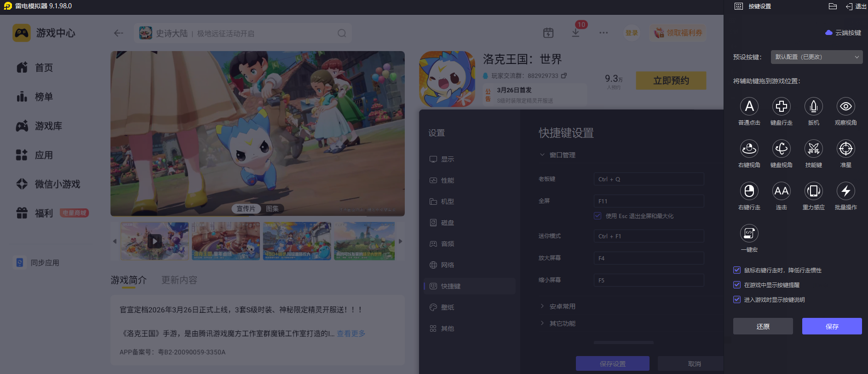This screenshot has height=374, width=868.
Task: Open 性能 performance settings tab
Action: click(469, 180)
